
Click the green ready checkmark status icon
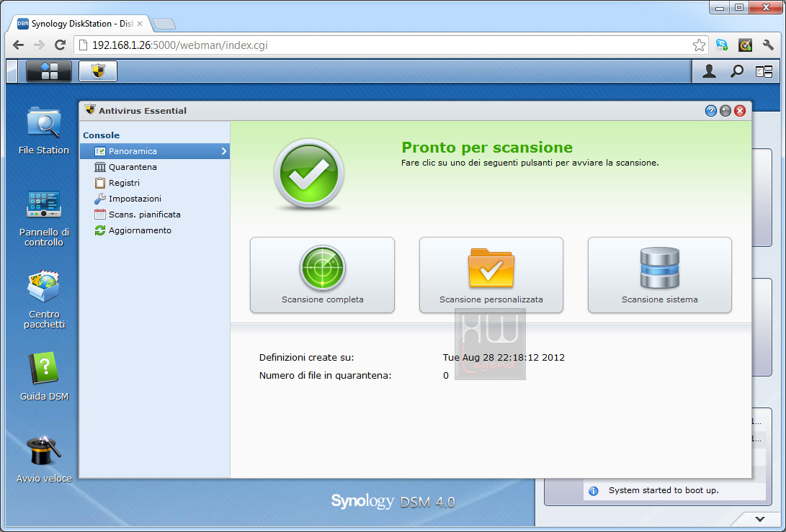[309, 173]
